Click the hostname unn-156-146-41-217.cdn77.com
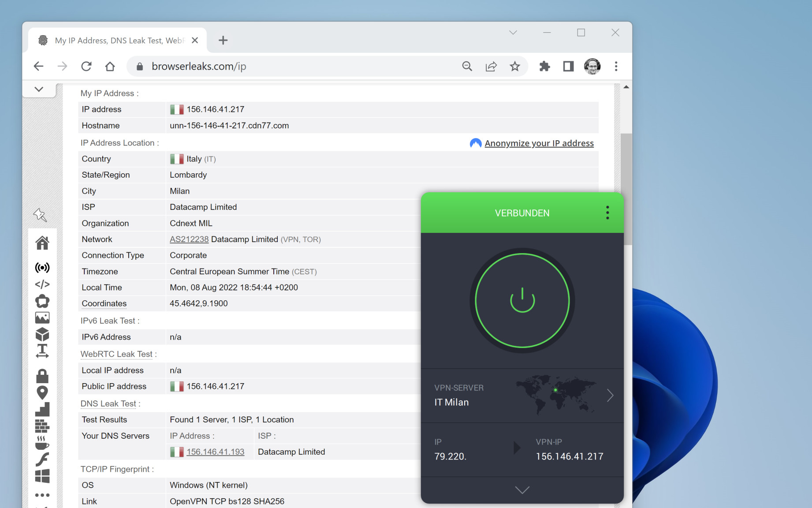The image size is (812, 508). tap(229, 126)
